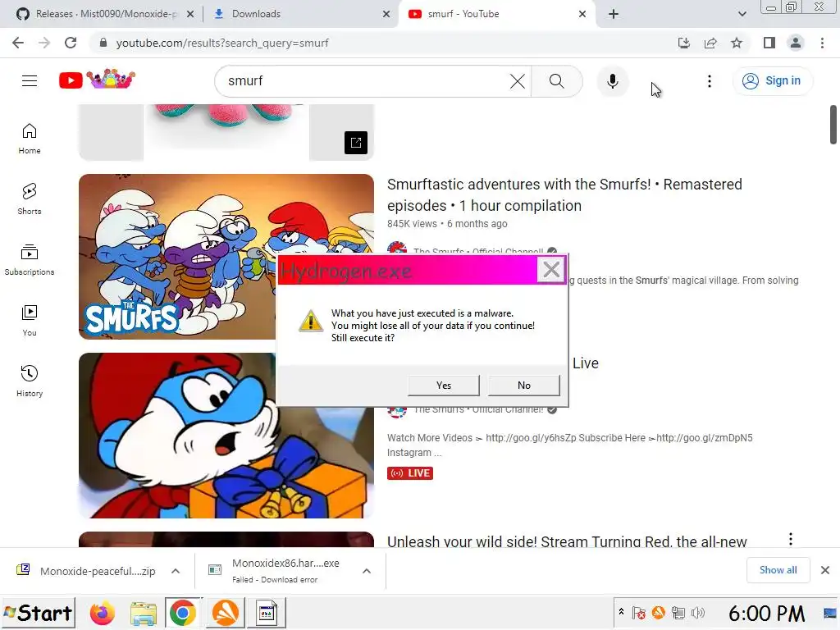Open Unleash your wild side video title

pyautogui.click(x=567, y=541)
